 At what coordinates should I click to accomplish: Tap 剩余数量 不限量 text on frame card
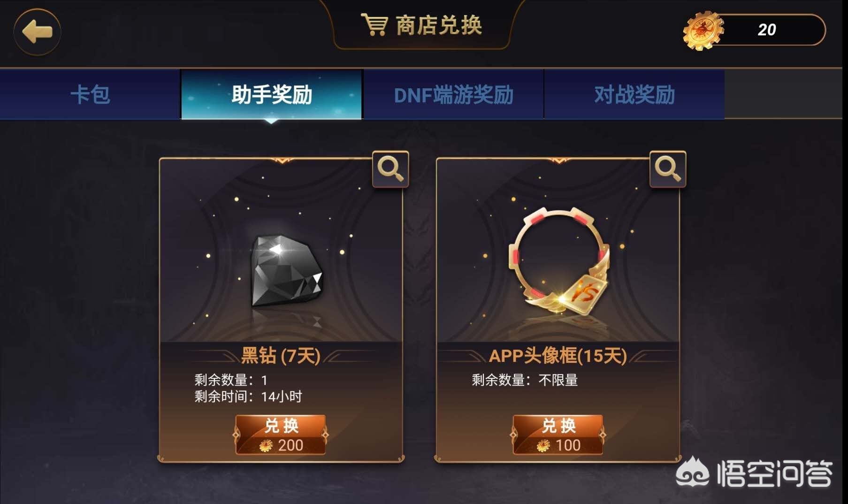point(525,380)
